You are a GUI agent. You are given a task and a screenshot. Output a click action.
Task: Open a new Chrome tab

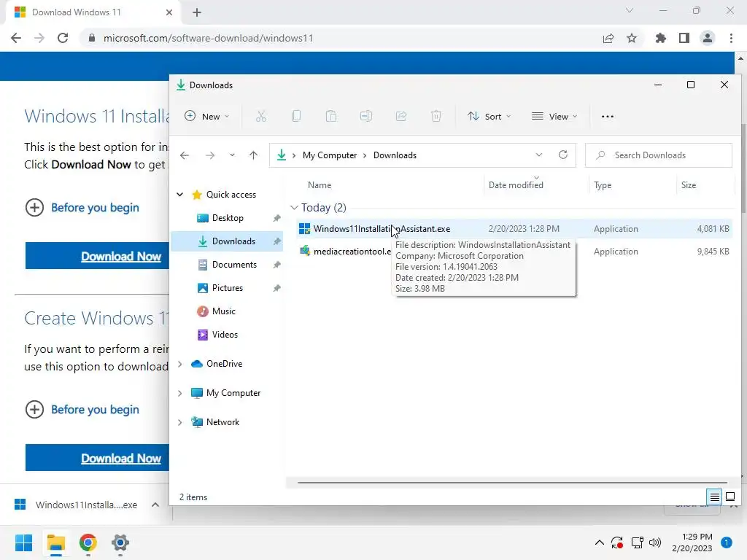point(197,12)
